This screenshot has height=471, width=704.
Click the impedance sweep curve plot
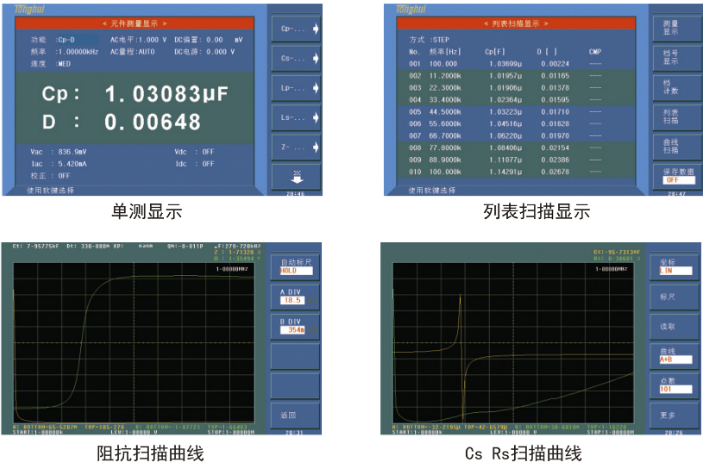tap(133, 343)
